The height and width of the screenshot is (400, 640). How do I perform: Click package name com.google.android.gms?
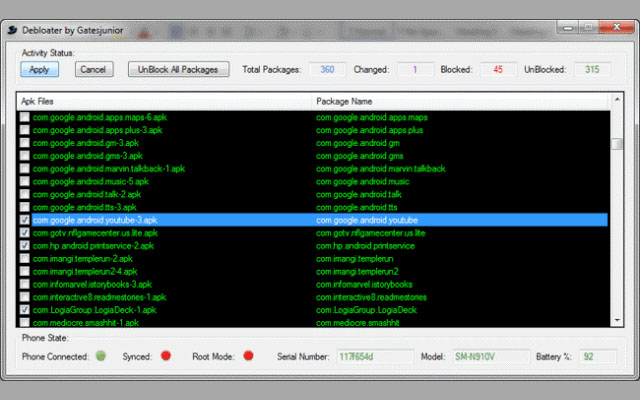360,156
